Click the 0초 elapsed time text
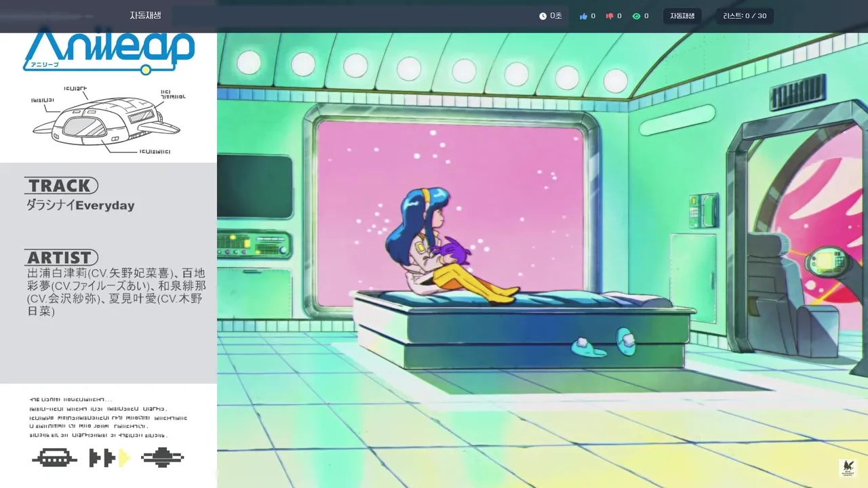Screen dimensions: 868x488 pyautogui.click(x=556, y=16)
